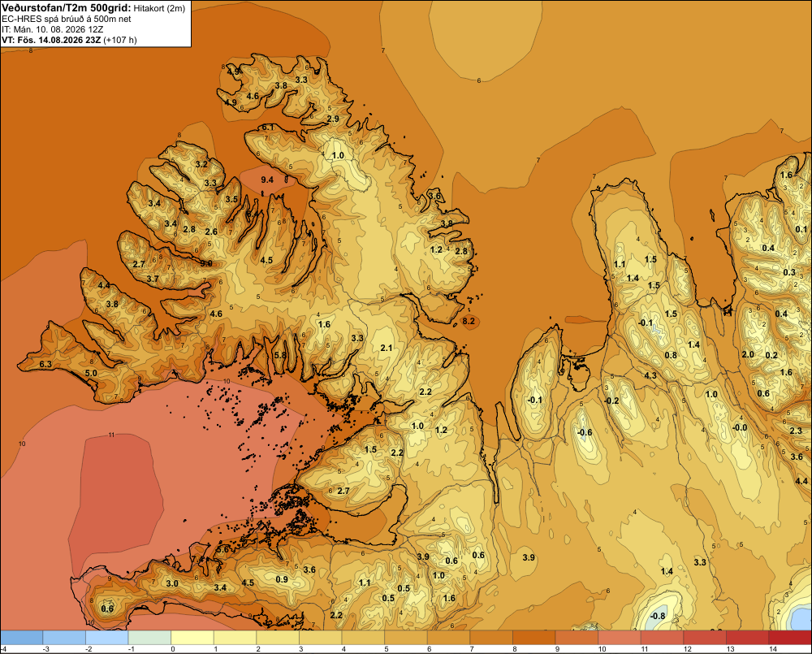812x654 pixels.
Task: Click the 2.0 temperature value on the map
Action: click(748, 354)
